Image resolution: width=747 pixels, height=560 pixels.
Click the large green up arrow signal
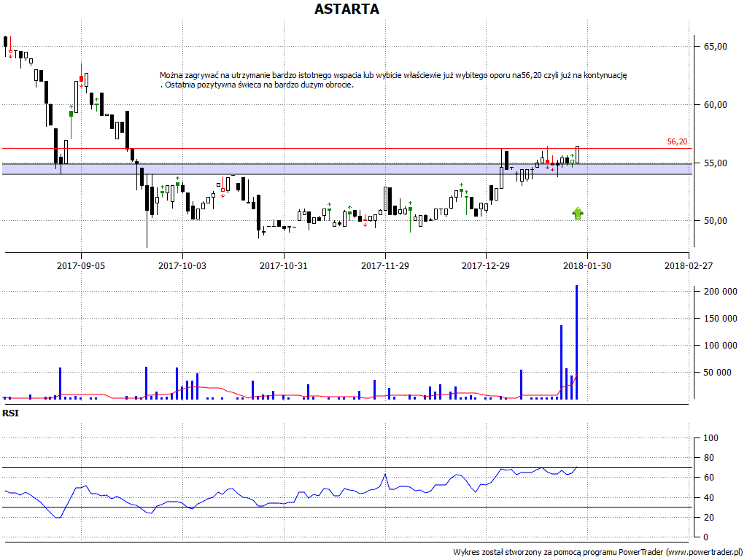coord(578,214)
